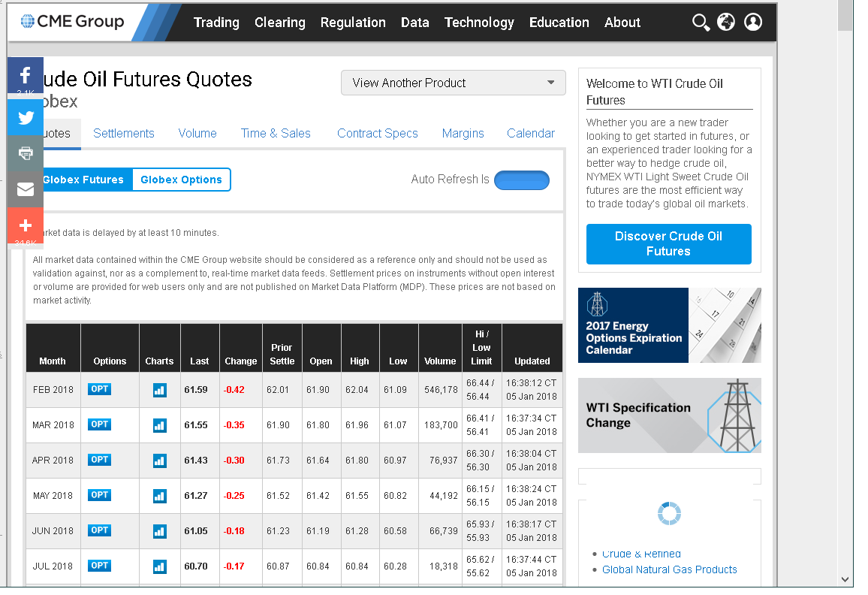Share page via email envelope icon
The width and height of the screenshot is (868, 595).
point(26,189)
